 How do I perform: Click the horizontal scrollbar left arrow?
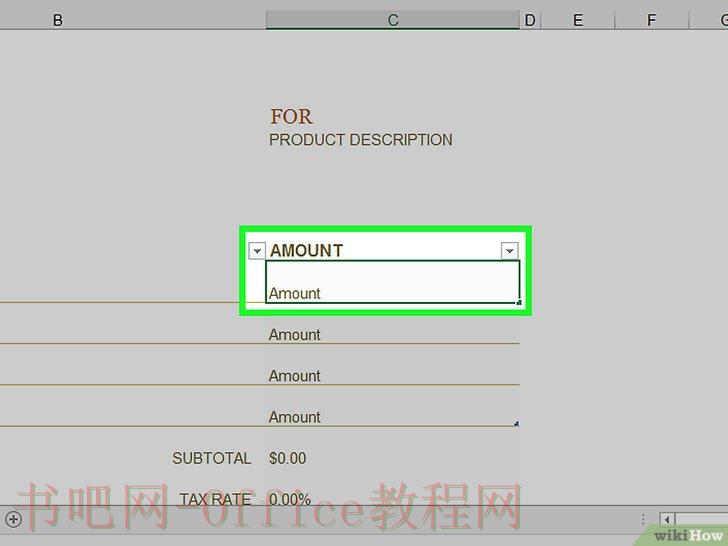[x=667, y=520]
